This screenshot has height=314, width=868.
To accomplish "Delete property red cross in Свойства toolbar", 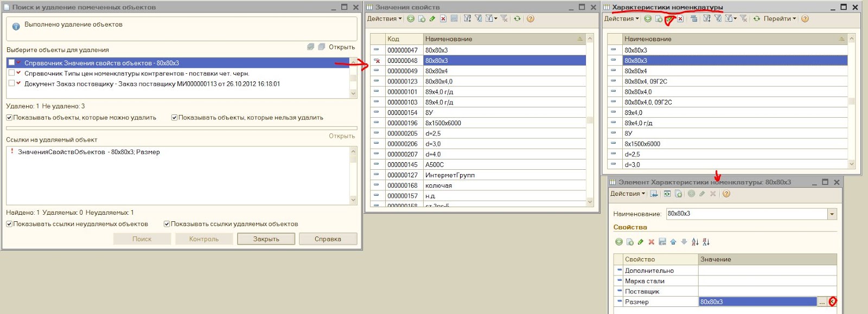I will click(652, 242).
